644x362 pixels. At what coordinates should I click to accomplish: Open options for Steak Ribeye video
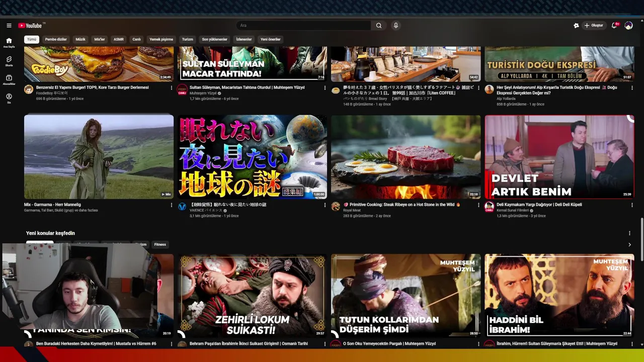click(x=478, y=205)
